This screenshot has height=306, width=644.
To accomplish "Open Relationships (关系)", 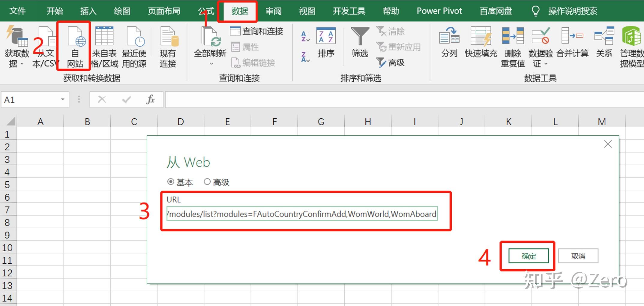I will pyautogui.click(x=604, y=42).
